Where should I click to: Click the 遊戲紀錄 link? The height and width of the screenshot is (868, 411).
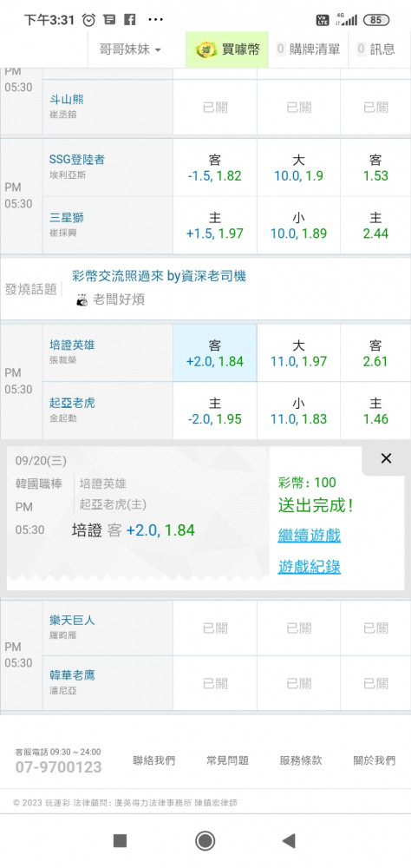pos(310,566)
